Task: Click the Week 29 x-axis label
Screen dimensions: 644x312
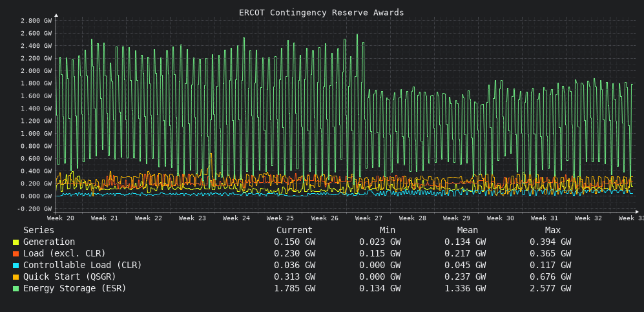Action: (x=456, y=218)
